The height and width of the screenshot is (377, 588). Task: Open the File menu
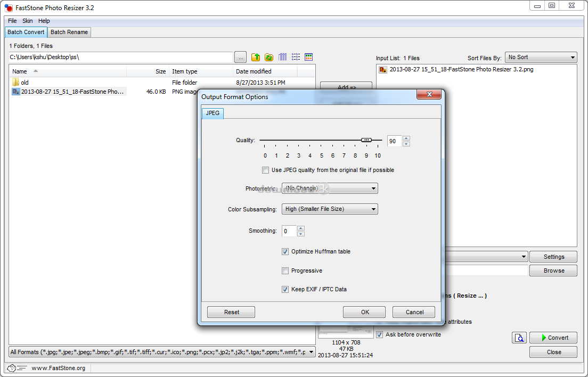click(x=12, y=21)
